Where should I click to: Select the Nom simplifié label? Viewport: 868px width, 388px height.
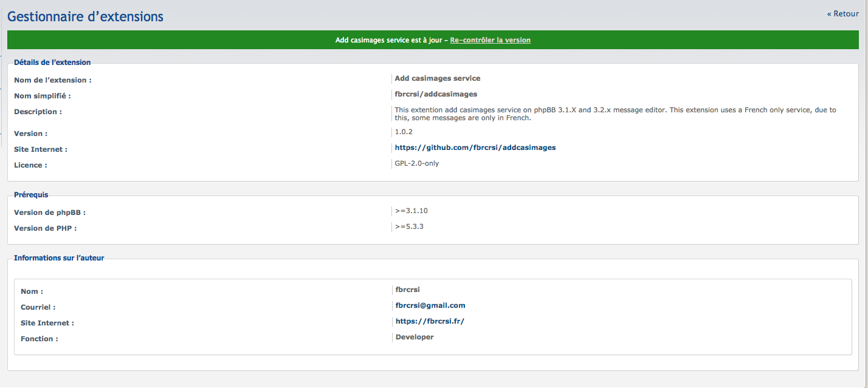click(43, 96)
